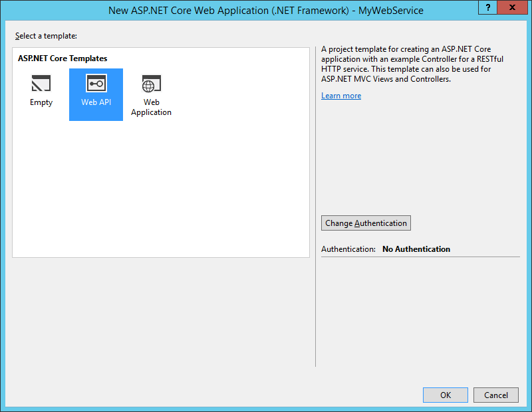Screen dimensions: 532x412
Task: Click the grayed window icon of the Empty template
Action: pyautogui.click(x=41, y=83)
